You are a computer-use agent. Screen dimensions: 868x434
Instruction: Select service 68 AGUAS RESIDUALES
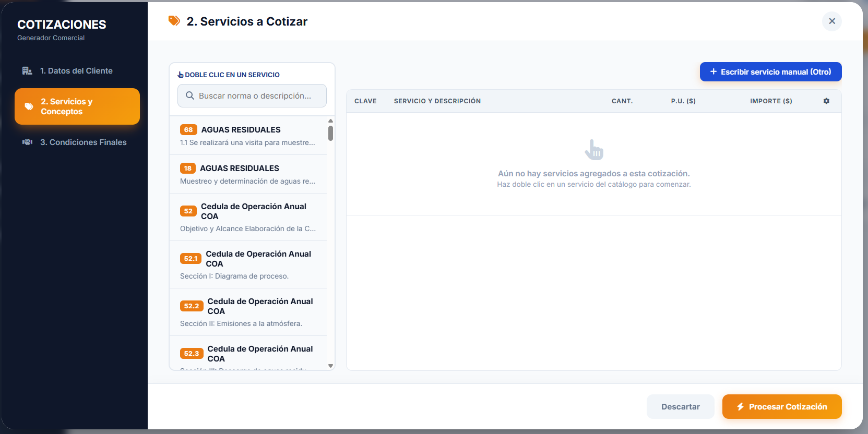(x=248, y=136)
